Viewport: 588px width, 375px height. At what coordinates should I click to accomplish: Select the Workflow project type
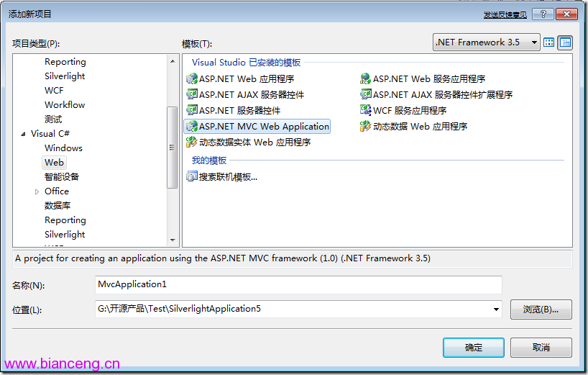65,105
